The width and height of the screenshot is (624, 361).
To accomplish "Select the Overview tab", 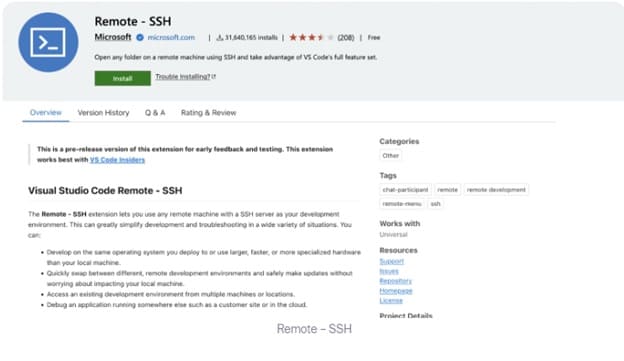I will 46,113.
